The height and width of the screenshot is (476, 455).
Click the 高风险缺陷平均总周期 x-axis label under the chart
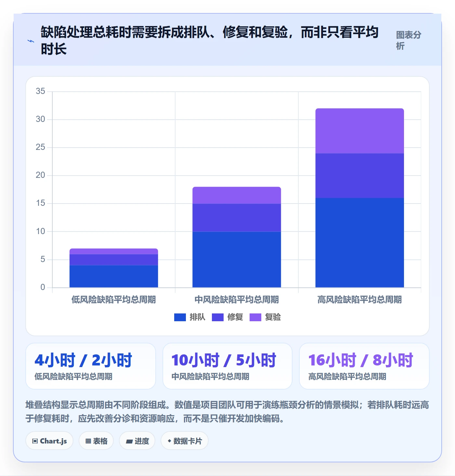coord(359,299)
